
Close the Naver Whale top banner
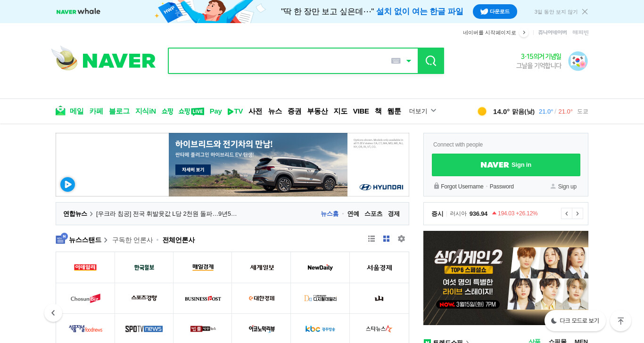[x=585, y=11]
